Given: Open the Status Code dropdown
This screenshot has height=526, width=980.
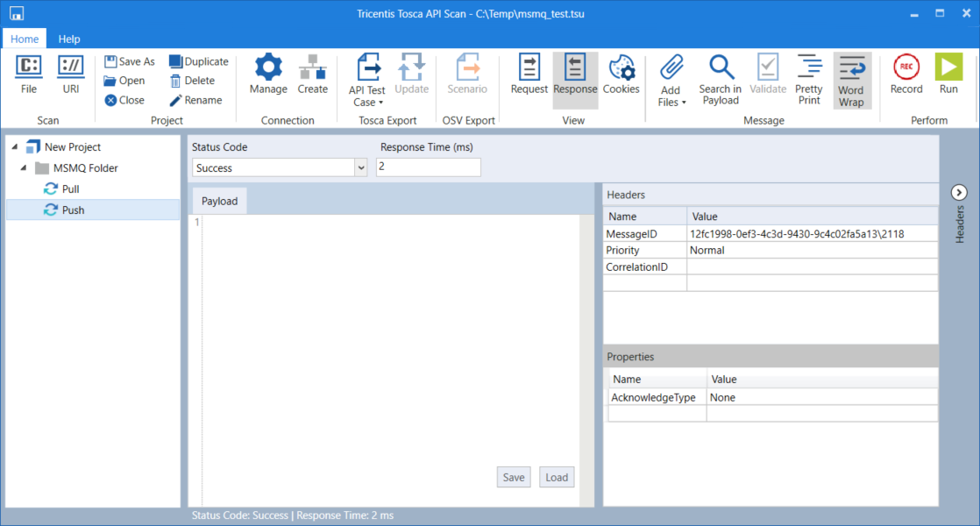Looking at the screenshot, I should click(360, 167).
